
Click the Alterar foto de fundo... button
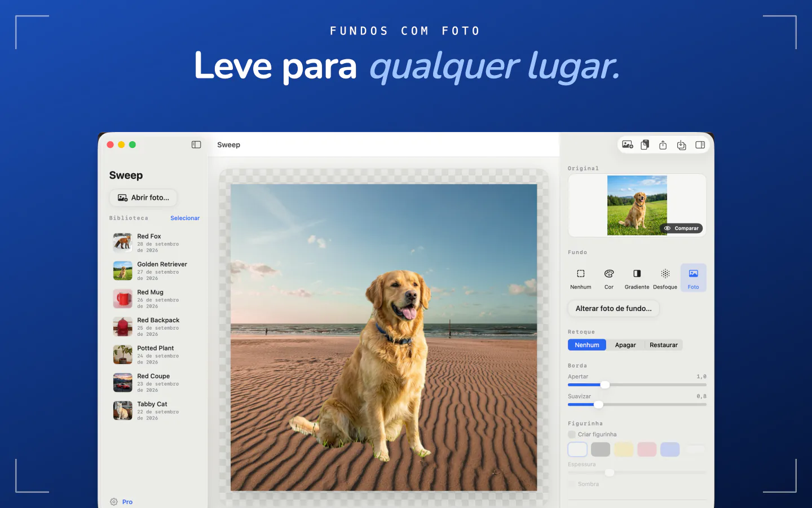click(x=614, y=309)
